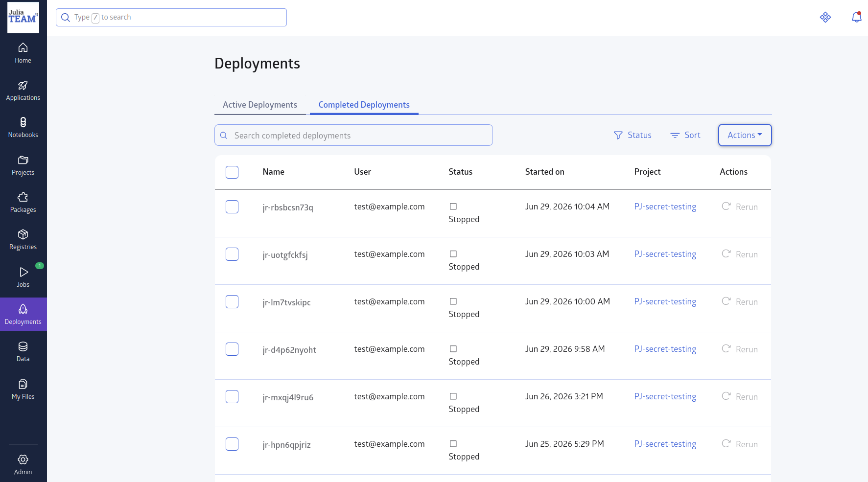Select checkbox for jr-mxqj4l9ru6

coord(232,396)
